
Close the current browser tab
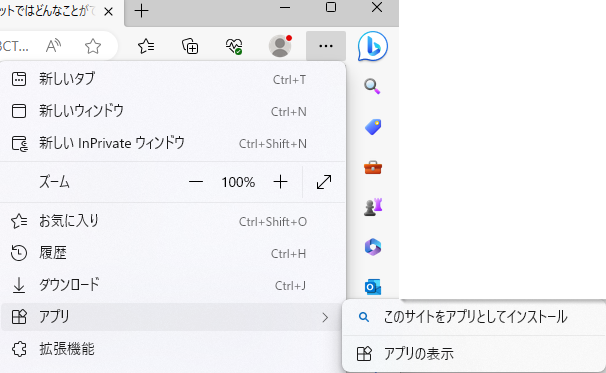(x=109, y=12)
